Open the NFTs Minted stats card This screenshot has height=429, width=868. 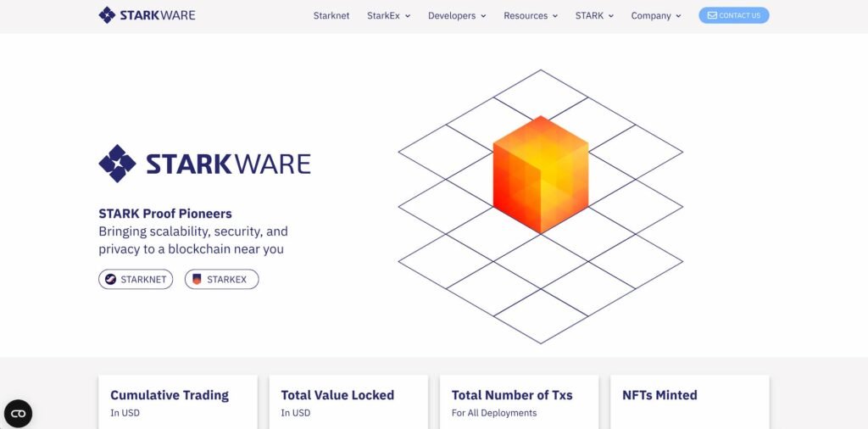(689, 402)
